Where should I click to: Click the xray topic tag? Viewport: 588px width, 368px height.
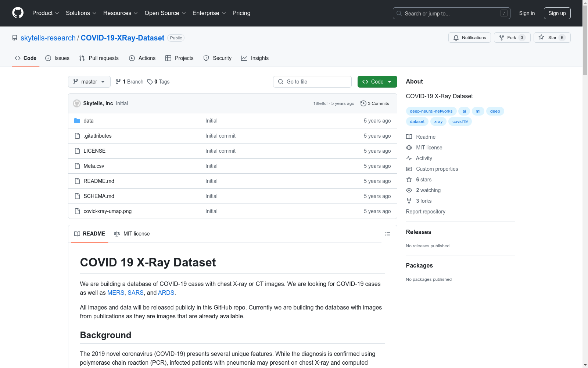pos(438,121)
